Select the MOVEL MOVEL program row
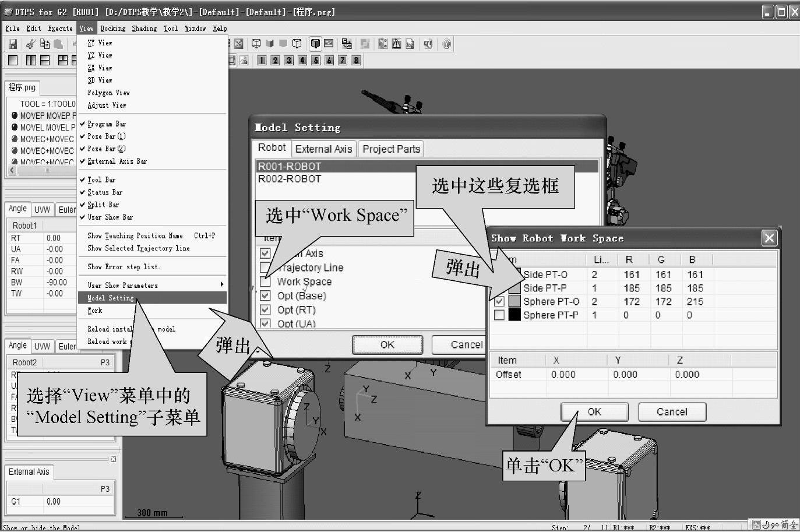Viewport: 800px width, 532px height. click(43, 127)
